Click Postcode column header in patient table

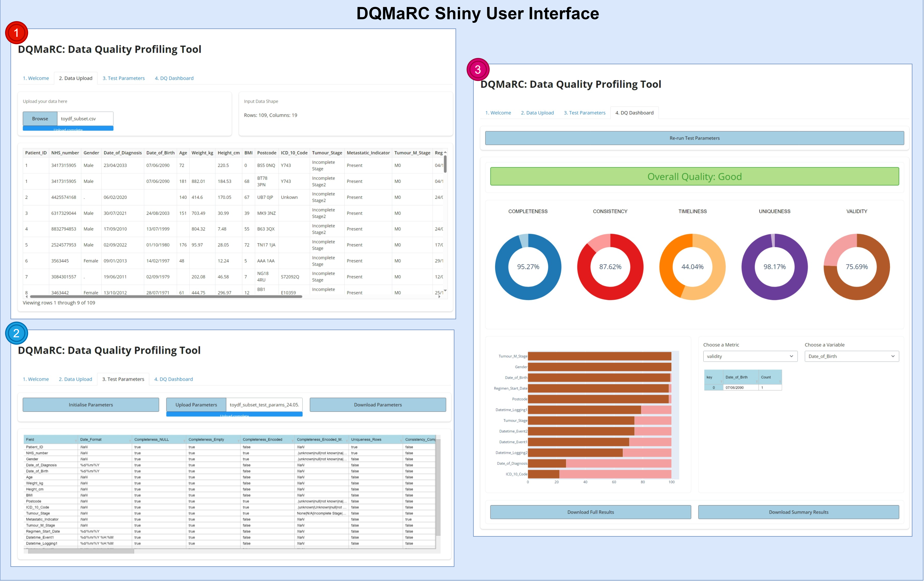267,153
